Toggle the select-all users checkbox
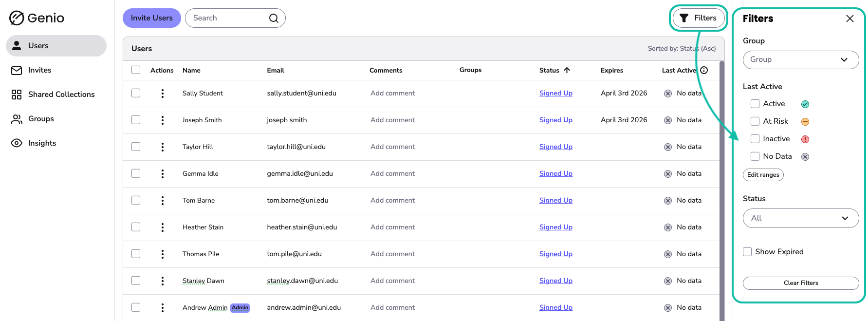Viewport: 868px width, 321px height. (136, 70)
